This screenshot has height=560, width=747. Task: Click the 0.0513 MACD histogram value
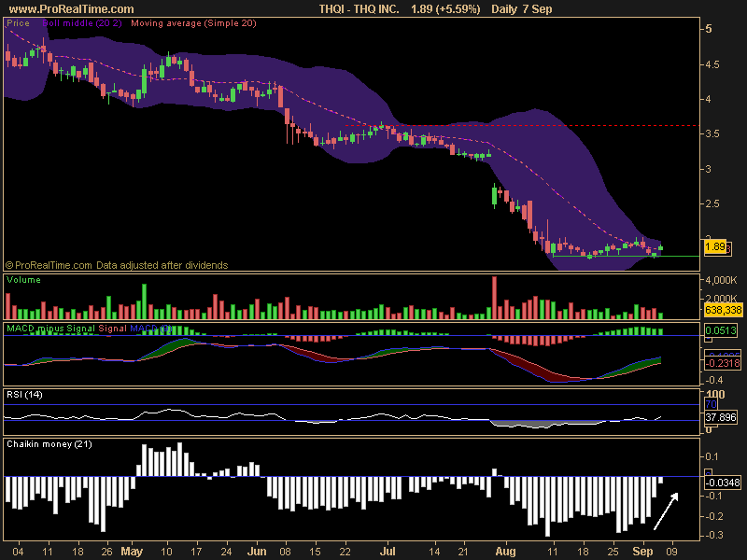(x=721, y=330)
